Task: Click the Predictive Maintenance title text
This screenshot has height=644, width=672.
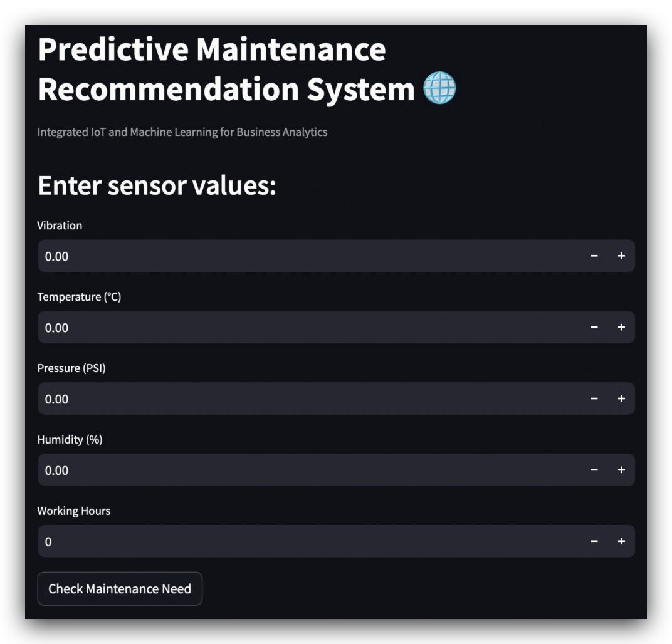Action: pyautogui.click(x=212, y=48)
